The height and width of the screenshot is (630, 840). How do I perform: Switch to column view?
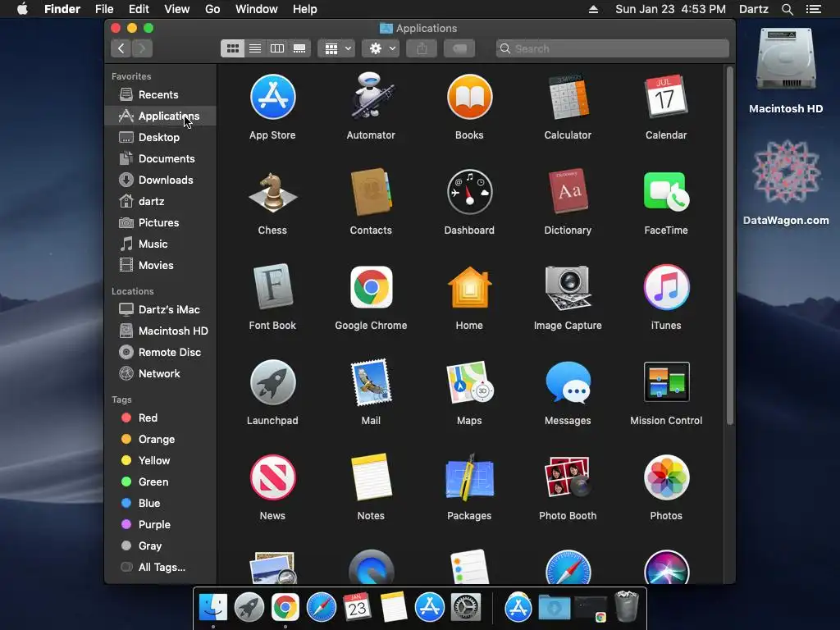(x=277, y=48)
